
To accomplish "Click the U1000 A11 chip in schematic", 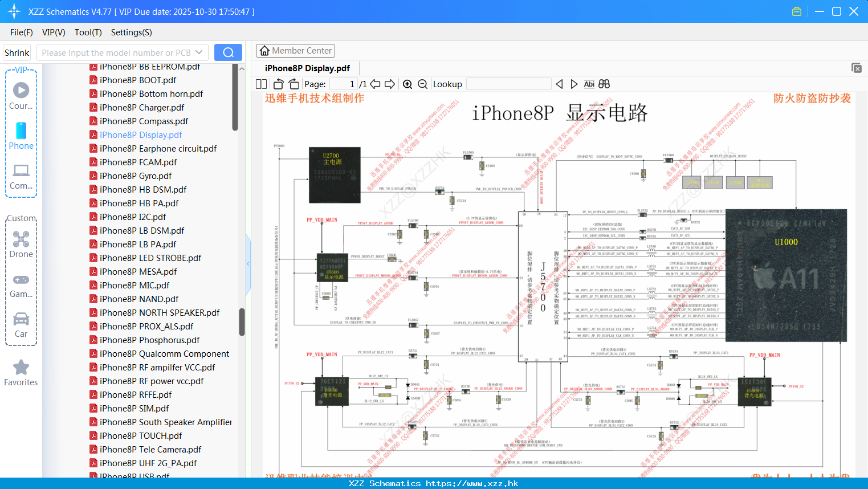I will tap(786, 275).
